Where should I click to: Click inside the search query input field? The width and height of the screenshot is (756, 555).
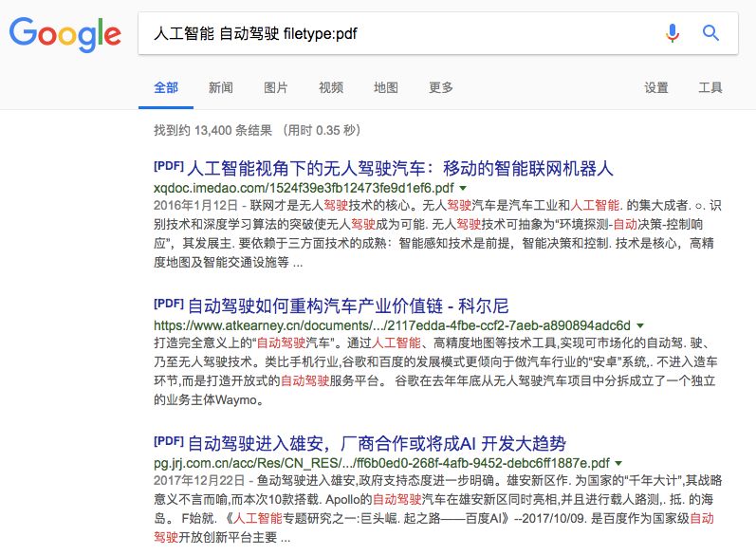point(398,33)
